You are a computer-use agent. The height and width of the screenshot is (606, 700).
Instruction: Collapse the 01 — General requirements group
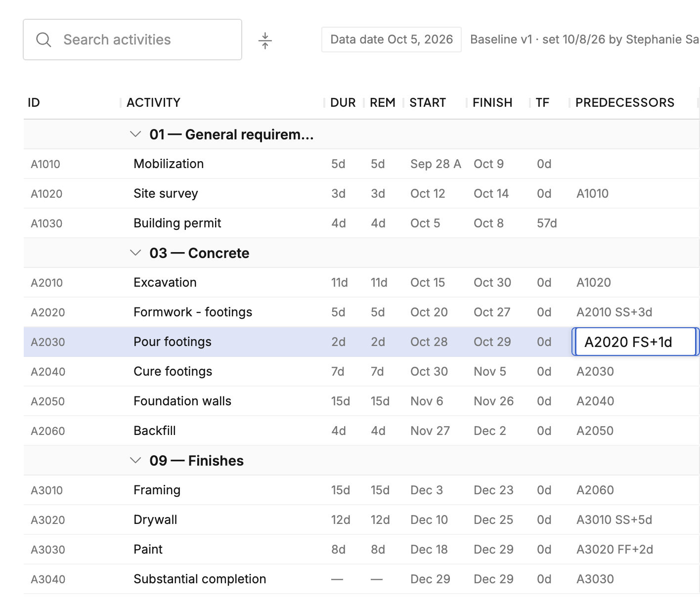135,134
